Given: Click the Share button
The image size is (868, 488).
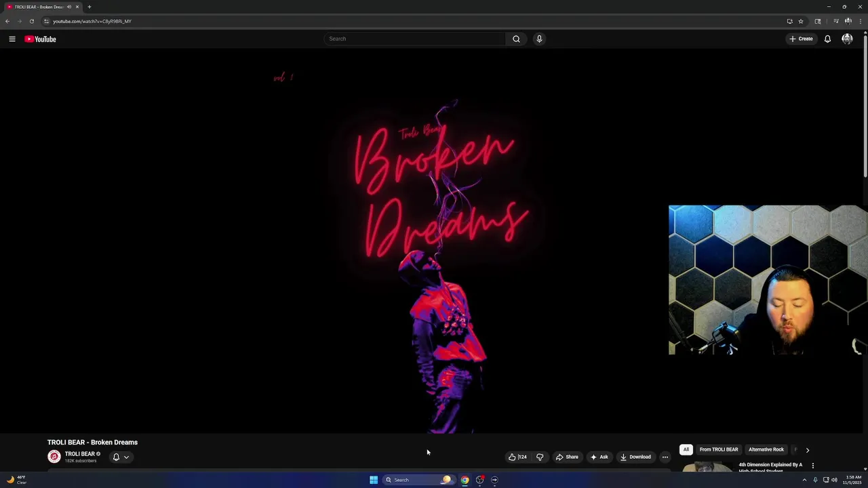Looking at the screenshot, I should pyautogui.click(x=567, y=457).
